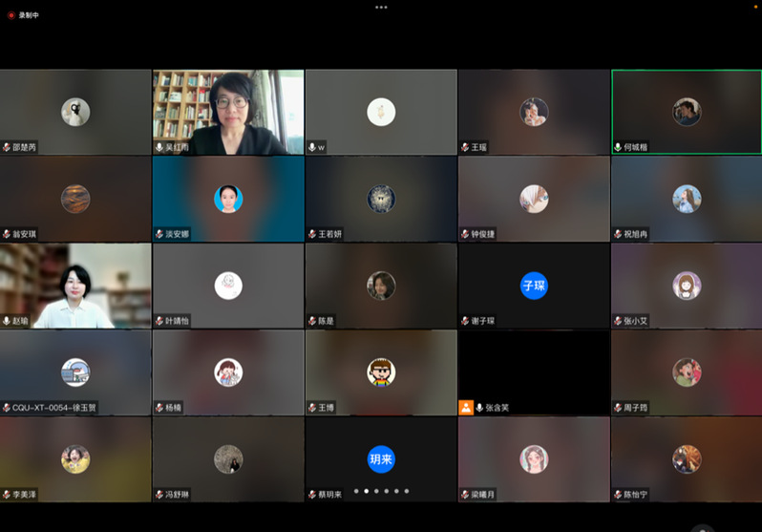This screenshot has width=762, height=532.
Task: Select the 张小艾 participant tile
Action: [x=687, y=286]
